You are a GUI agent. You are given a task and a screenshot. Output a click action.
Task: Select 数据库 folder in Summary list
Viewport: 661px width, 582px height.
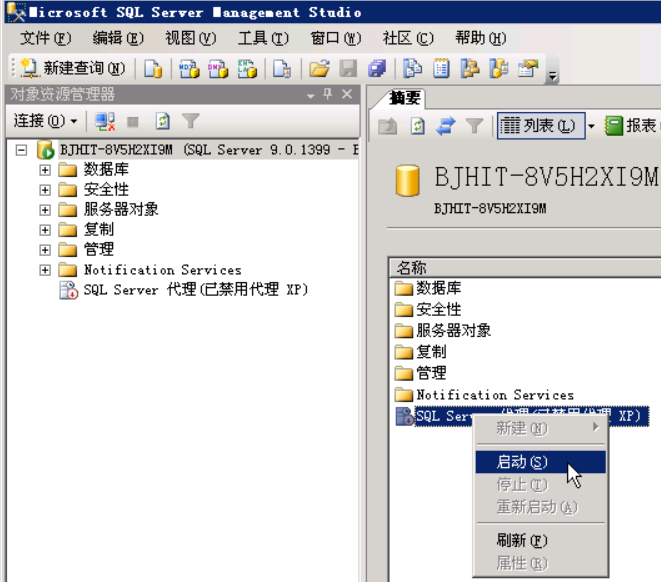tap(428, 288)
